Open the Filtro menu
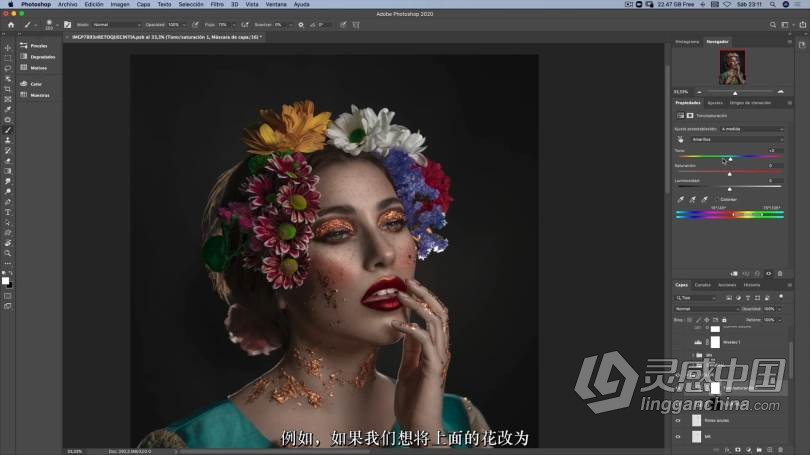This screenshot has width=810, height=455. tap(217, 4)
